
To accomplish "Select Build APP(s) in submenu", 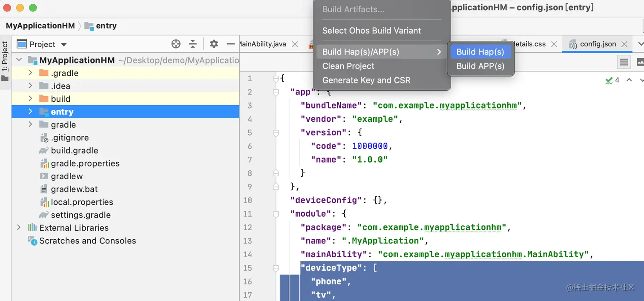I will pos(480,66).
